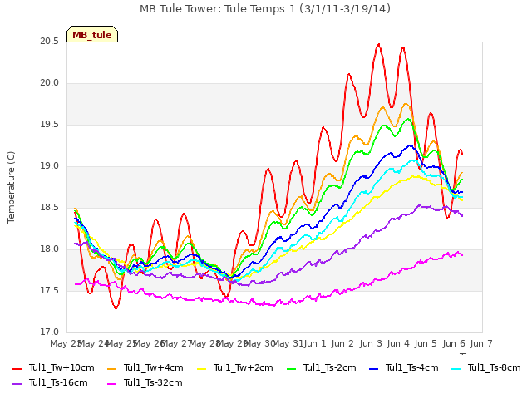The image size is (532, 399).
Task: Click the Jun 6 x-axis date label
Action: coord(454,343)
